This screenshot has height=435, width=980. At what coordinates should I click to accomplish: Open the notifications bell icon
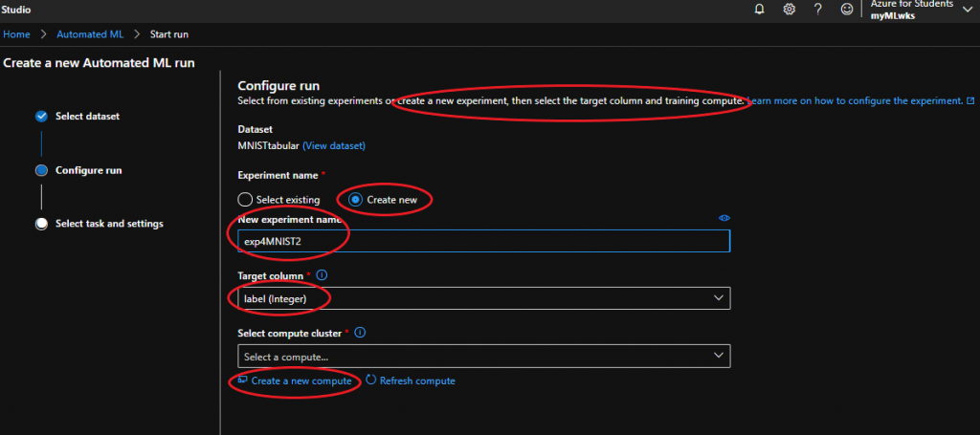(760, 10)
